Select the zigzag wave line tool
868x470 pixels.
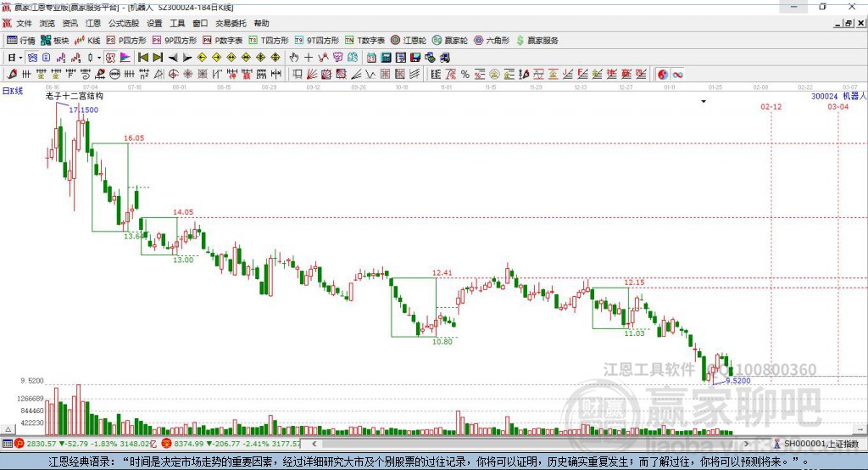[x=370, y=75]
